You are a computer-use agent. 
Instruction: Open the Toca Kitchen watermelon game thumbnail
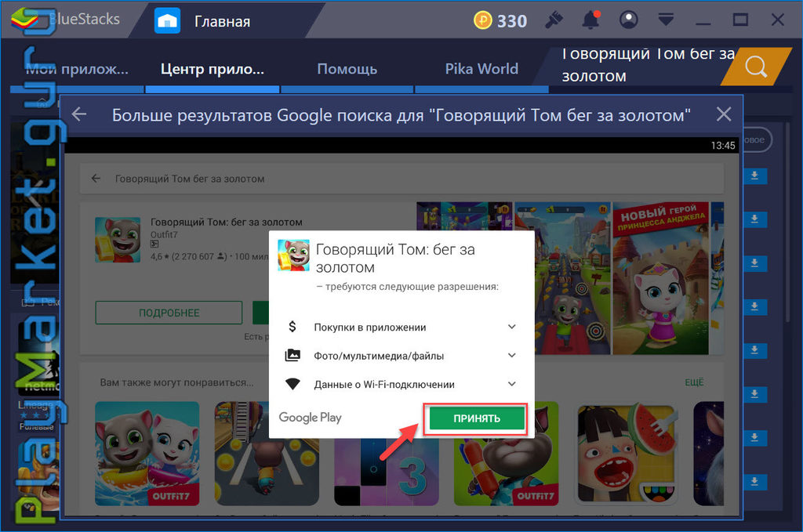[x=627, y=454]
